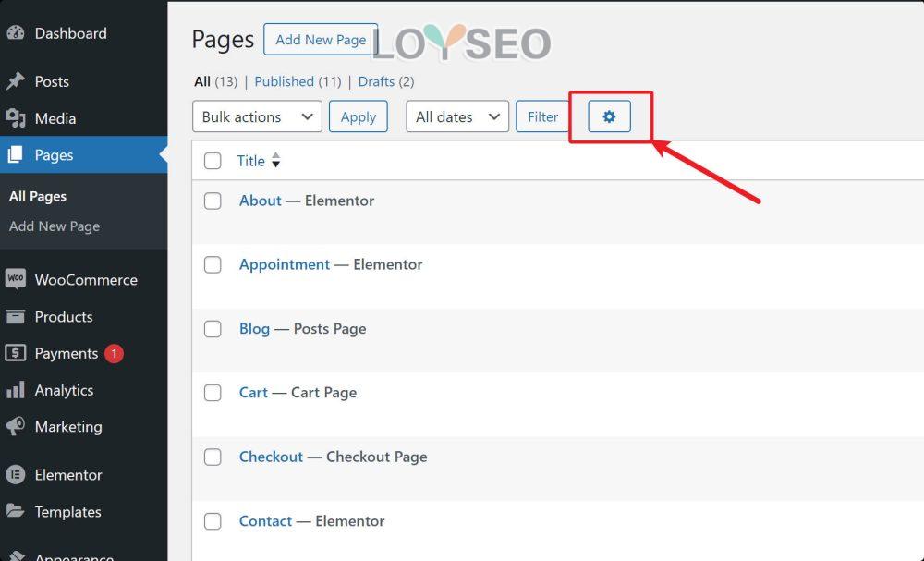Click the WooCommerce logo icon
The width and height of the screenshot is (924, 561).
(16, 279)
